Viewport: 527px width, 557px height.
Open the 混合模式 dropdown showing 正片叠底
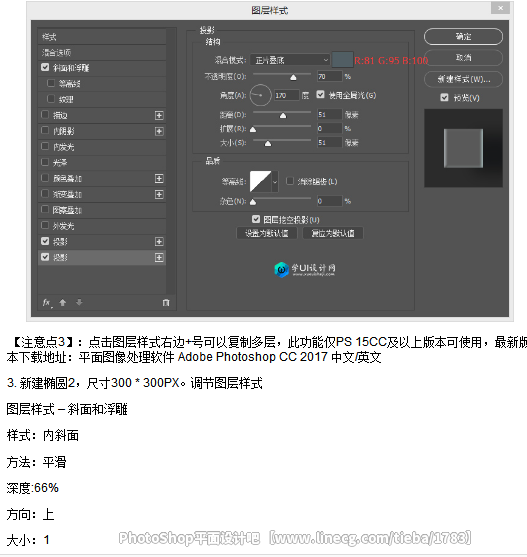(290, 60)
